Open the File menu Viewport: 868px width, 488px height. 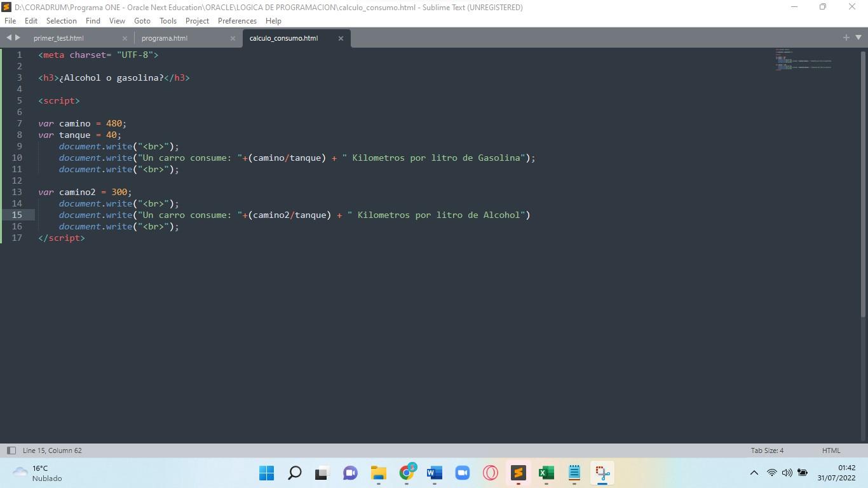coord(10,20)
